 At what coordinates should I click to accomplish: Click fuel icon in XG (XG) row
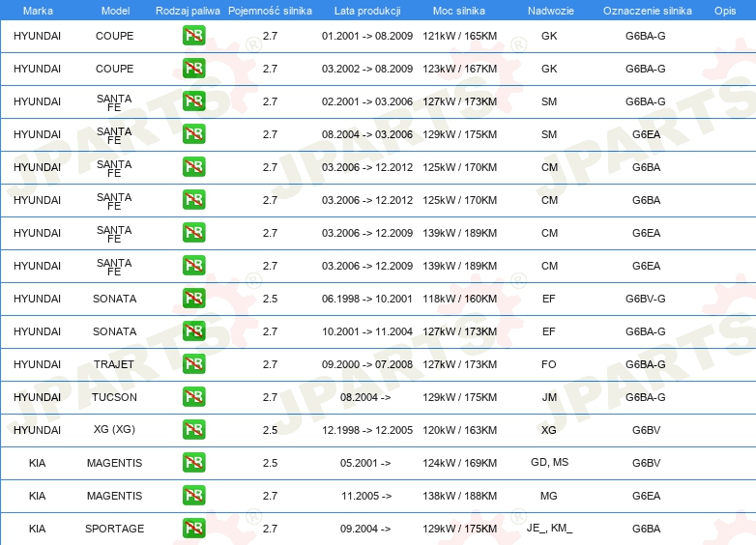pos(193,429)
